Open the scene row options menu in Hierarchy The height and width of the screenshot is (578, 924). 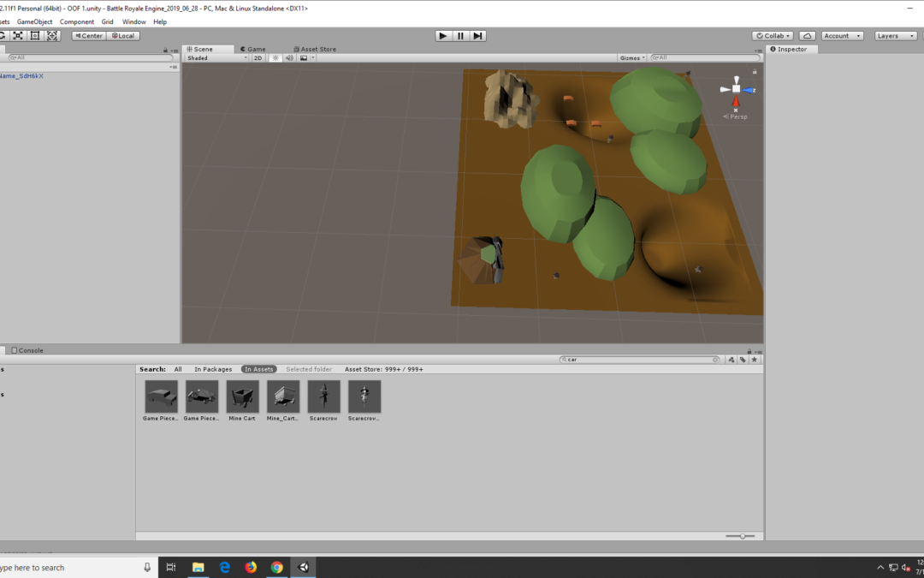point(173,68)
